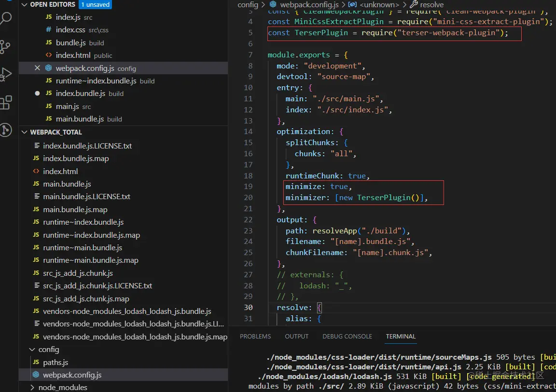Open bundle.js build in open editors
This screenshot has height=392, width=556.
pyautogui.click(x=124, y=42)
